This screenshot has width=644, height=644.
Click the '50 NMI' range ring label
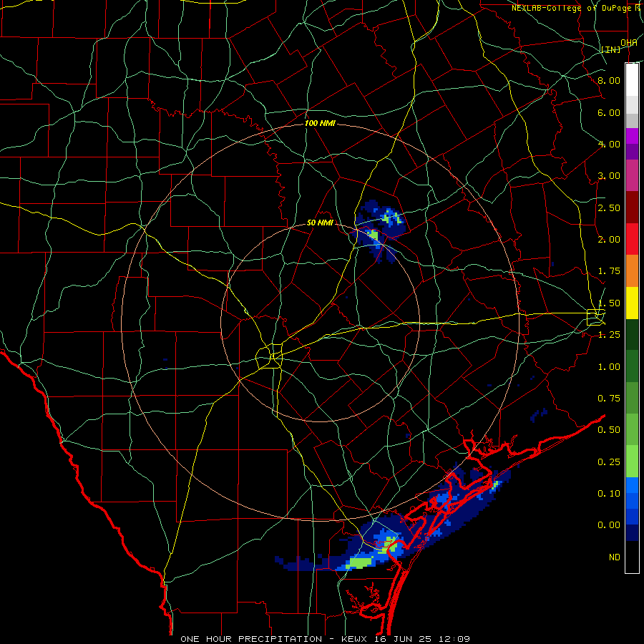click(x=320, y=223)
